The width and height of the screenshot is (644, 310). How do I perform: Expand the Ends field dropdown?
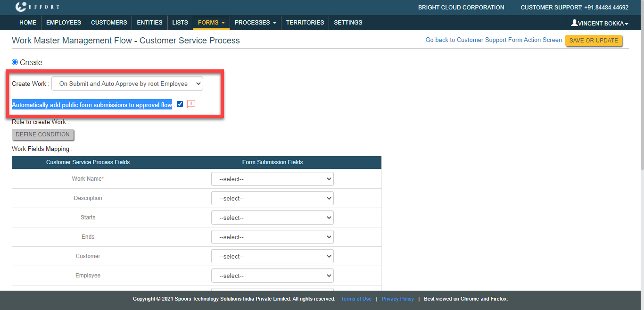pos(272,237)
